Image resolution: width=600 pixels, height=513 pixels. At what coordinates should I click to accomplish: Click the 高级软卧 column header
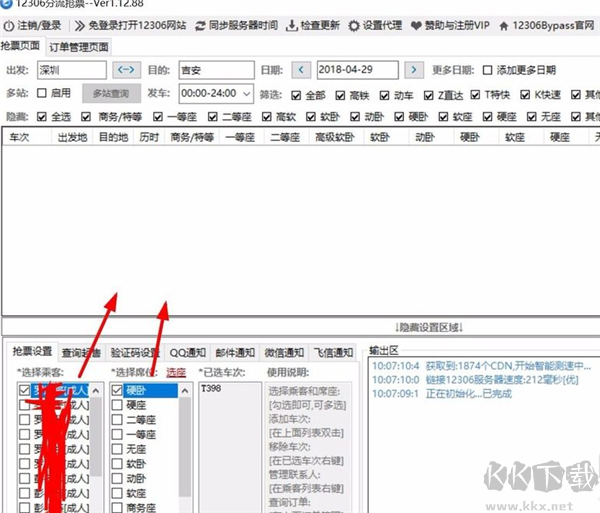[x=335, y=137]
